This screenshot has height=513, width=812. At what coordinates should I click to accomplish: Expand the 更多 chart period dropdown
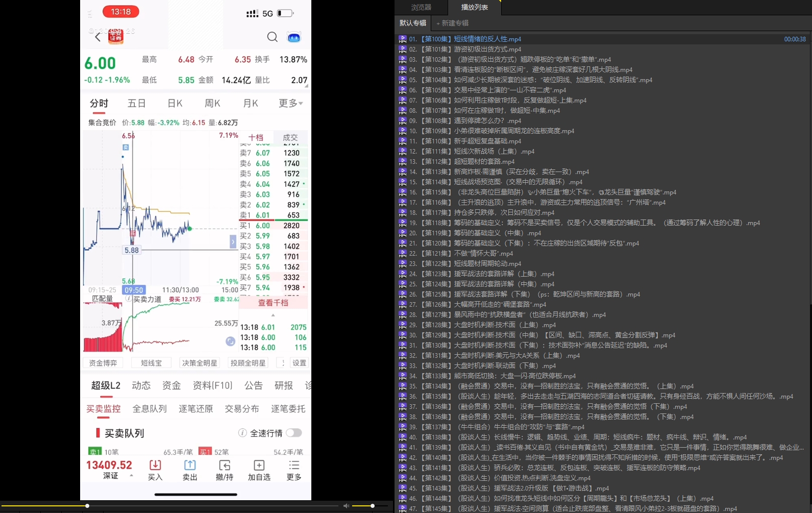pyautogui.click(x=290, y=103)
